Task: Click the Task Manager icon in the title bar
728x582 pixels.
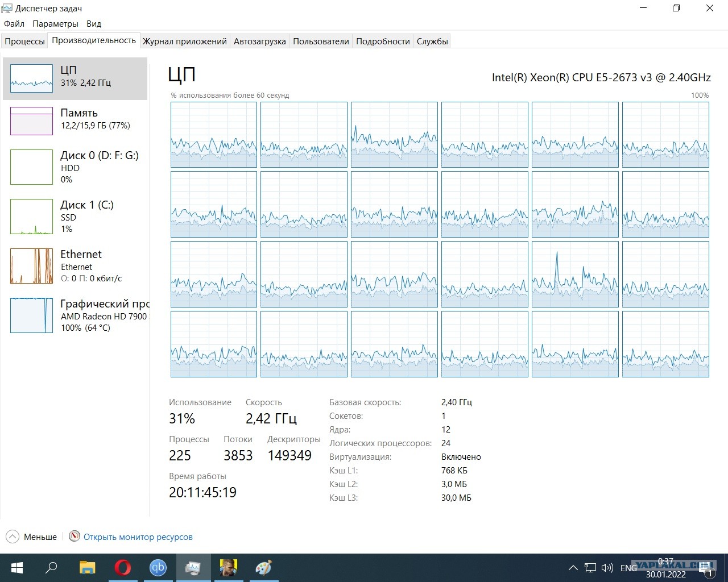Action: click(7, 9)
